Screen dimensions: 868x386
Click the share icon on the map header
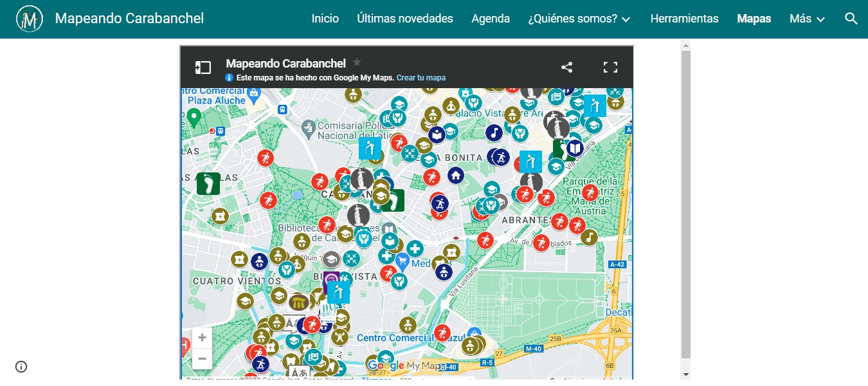click(x=566, y=66)
